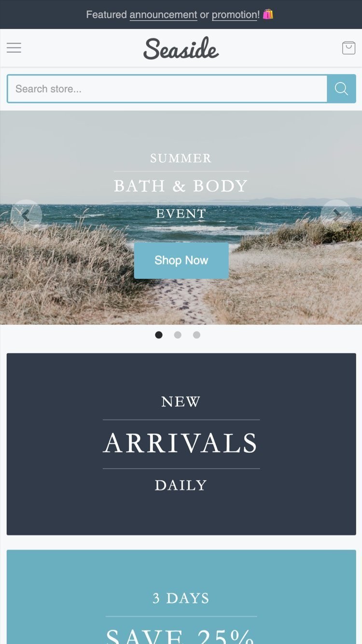The width and height of the screenshot is (362, 644).
Task: Select the second carousel dot
Action: tap(178, 335)
